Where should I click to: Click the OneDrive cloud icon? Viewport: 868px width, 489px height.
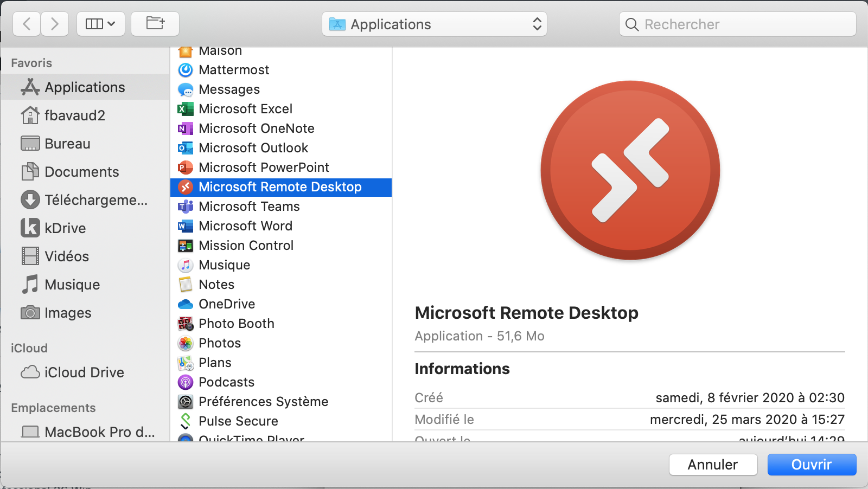click(186, 304)
